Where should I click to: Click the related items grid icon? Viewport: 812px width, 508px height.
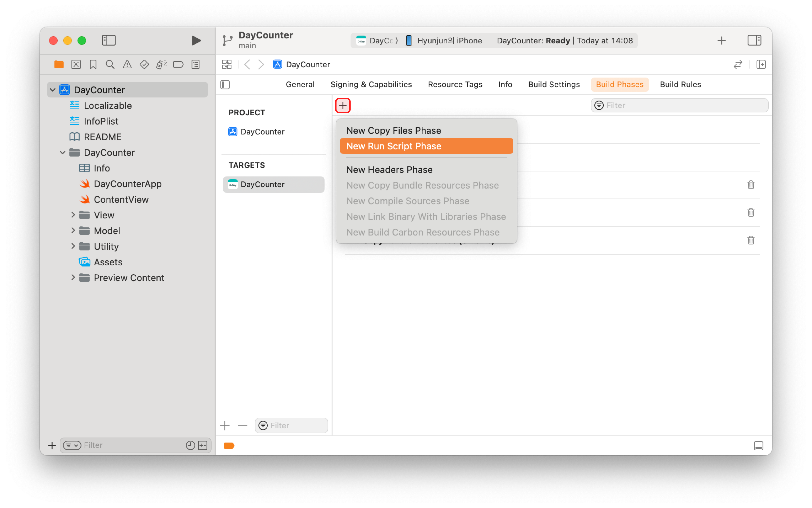227,65
